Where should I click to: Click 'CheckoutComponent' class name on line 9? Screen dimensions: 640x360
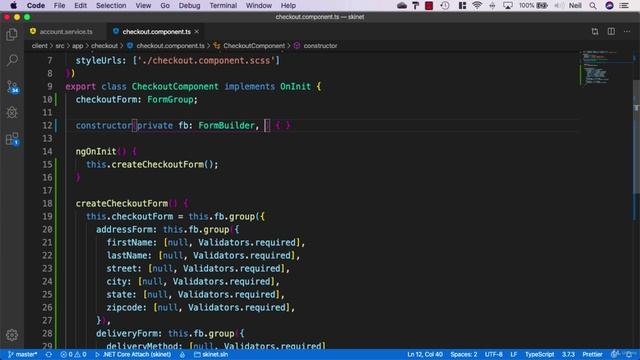point(175,87)
